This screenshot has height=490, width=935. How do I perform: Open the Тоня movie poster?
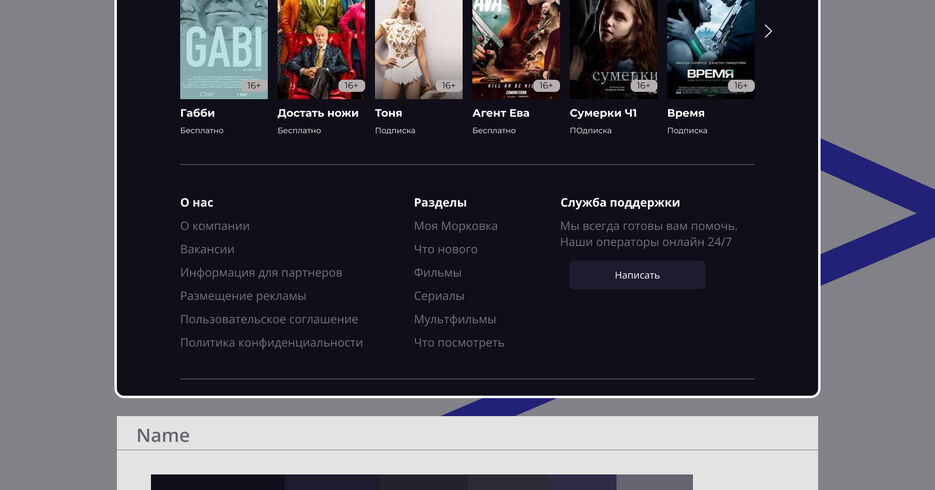[419, 49]
